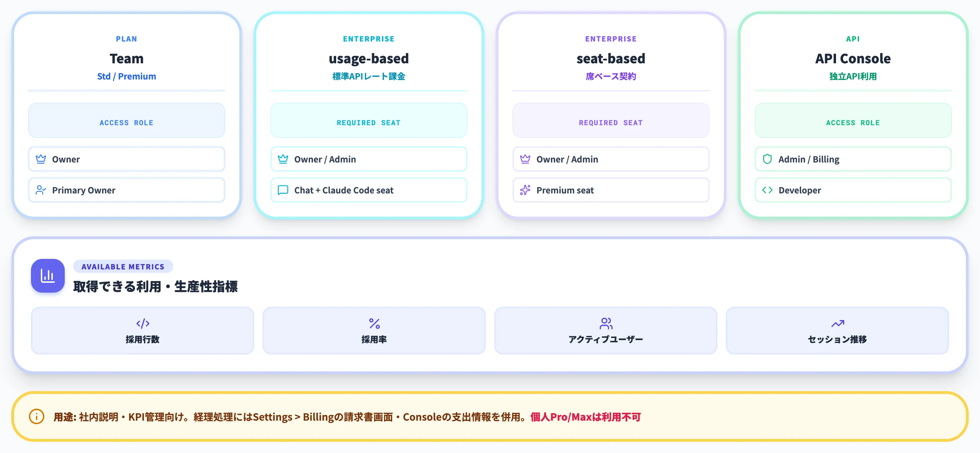
Task: Click the users icon above アクティブユーザー
Action: point(606,324)
